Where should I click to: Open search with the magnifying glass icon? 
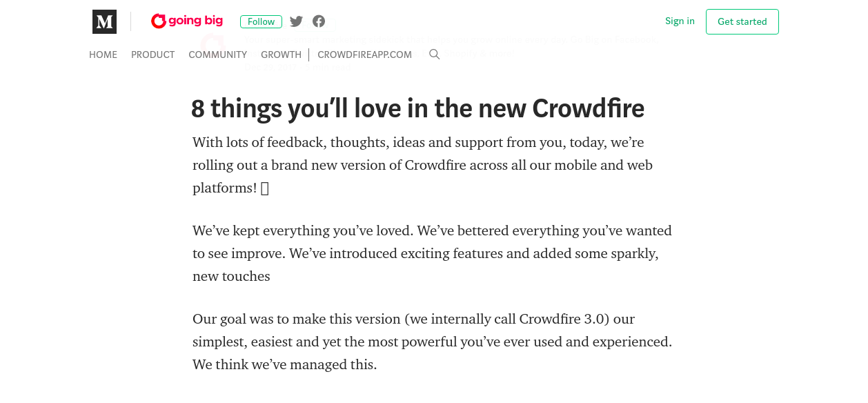(435, 54)
